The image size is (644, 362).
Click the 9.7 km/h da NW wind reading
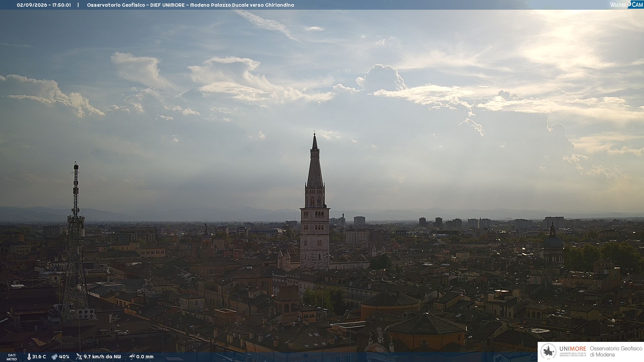click(x=102, y=357)
